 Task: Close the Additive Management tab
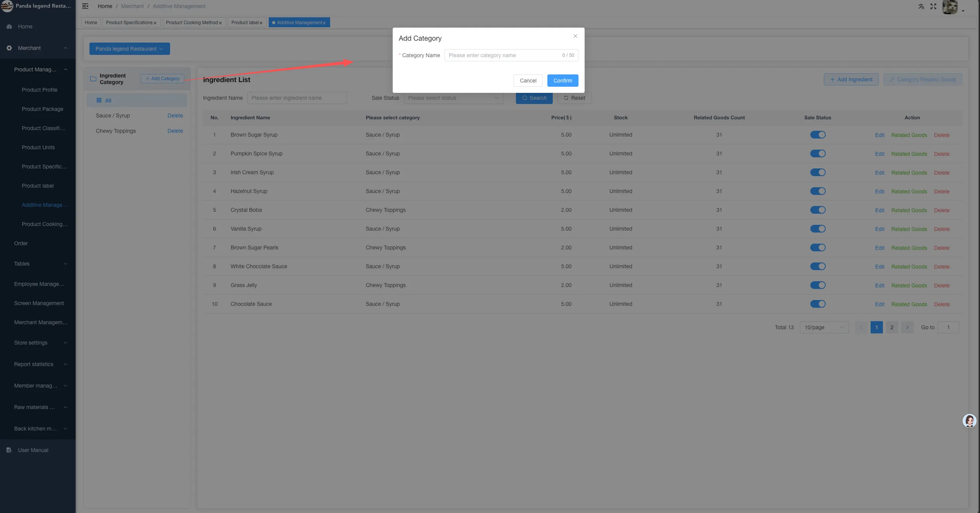coord(324,23)
